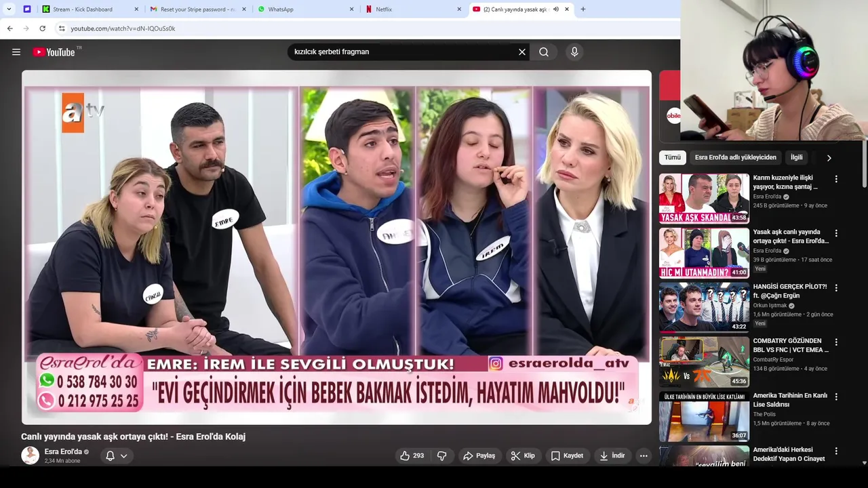Show more filter chips with right arrow
868x488 pixels.
(x=829, y=158)
